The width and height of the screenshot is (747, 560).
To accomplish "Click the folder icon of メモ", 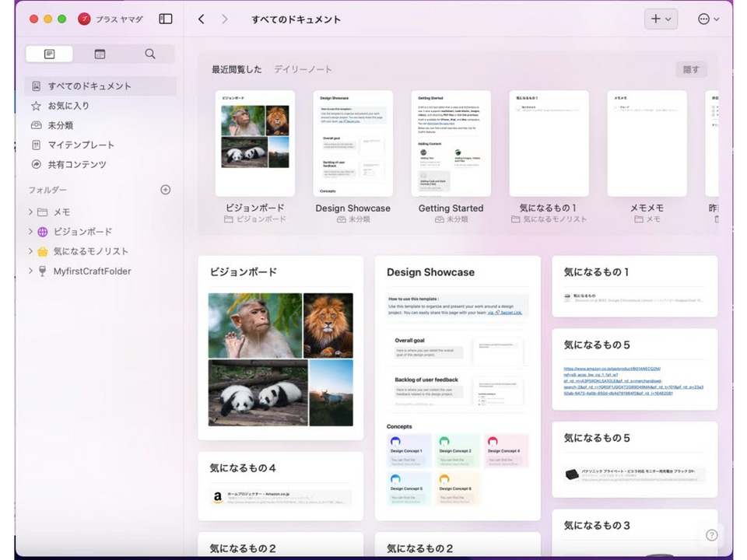I will [x=42, y=212].
